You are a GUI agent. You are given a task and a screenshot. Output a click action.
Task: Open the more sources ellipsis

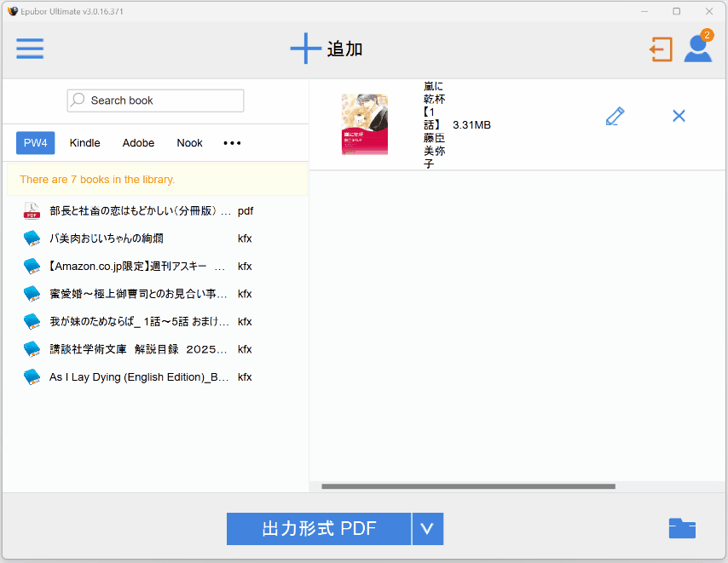pyautogui.click(x=232, y=143)
